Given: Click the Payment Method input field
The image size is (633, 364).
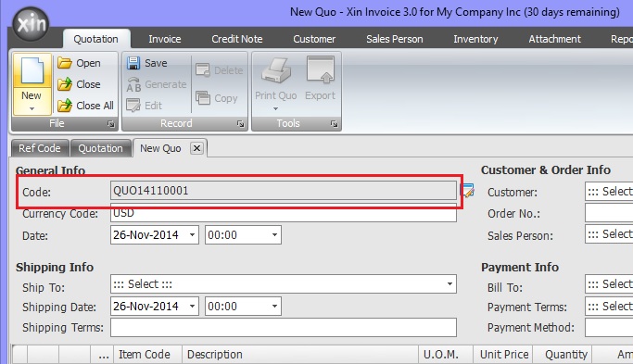Looking at the screenshot, I should 609,327.
